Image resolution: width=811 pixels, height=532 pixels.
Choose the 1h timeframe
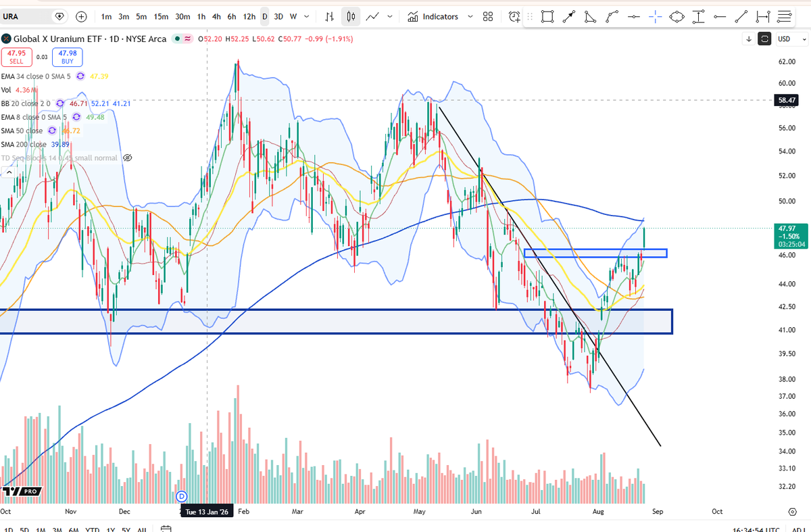pos(201,16)
